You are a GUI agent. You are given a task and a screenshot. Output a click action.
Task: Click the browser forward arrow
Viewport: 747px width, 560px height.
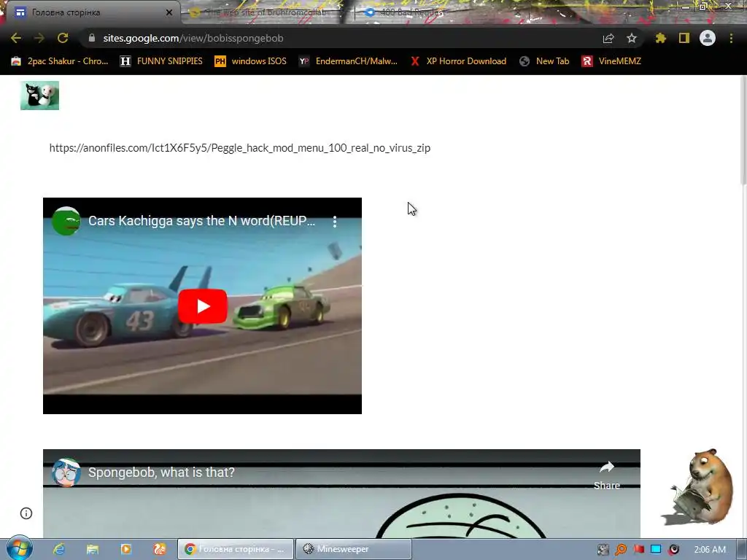click(x=39, y=38)
